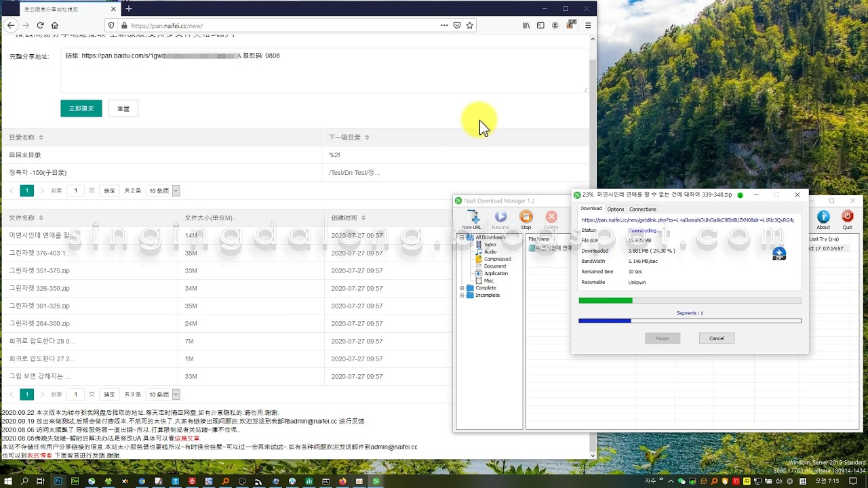Click New URL in Neat Download Manager
Image resolution: width=868 pixels, height=488 pixels.
point(471,220)
